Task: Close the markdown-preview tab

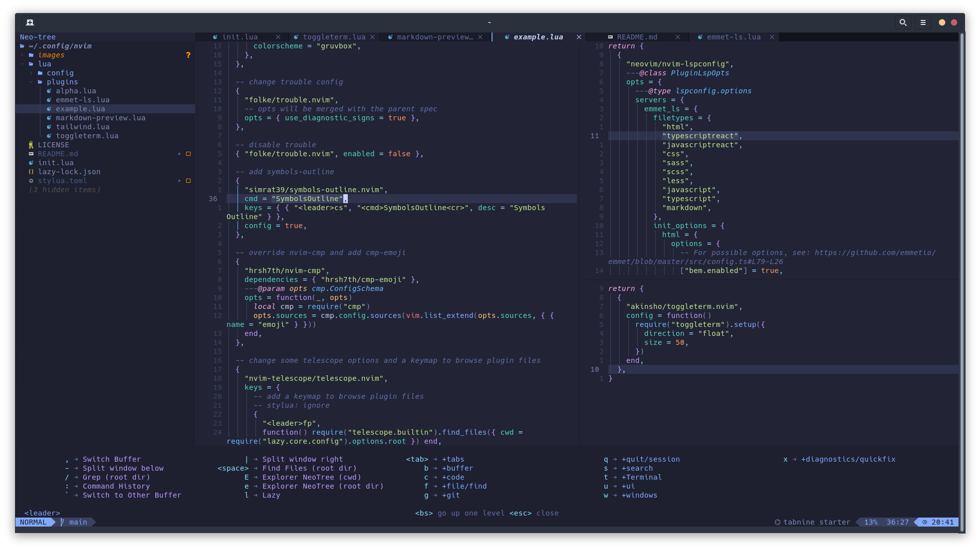Action: 480,37
